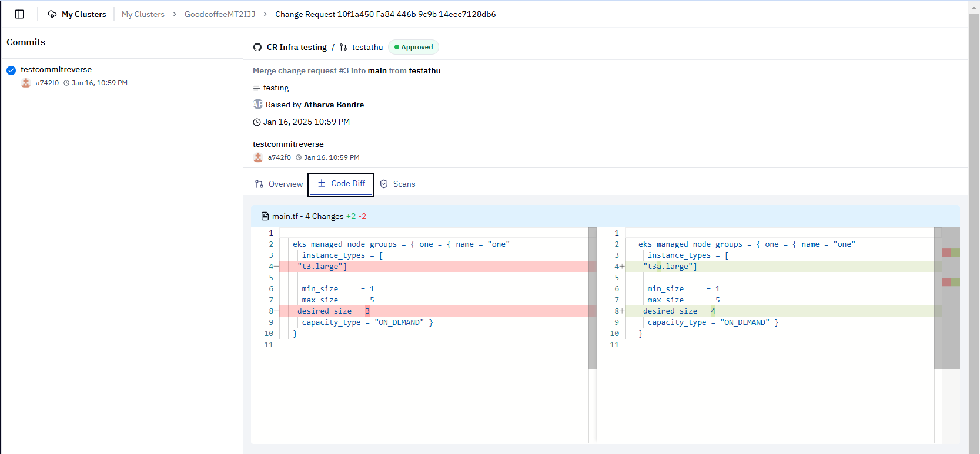Click the Approved status badge
980x454 pixels.
pyautogui.click(x=414, y=47)
